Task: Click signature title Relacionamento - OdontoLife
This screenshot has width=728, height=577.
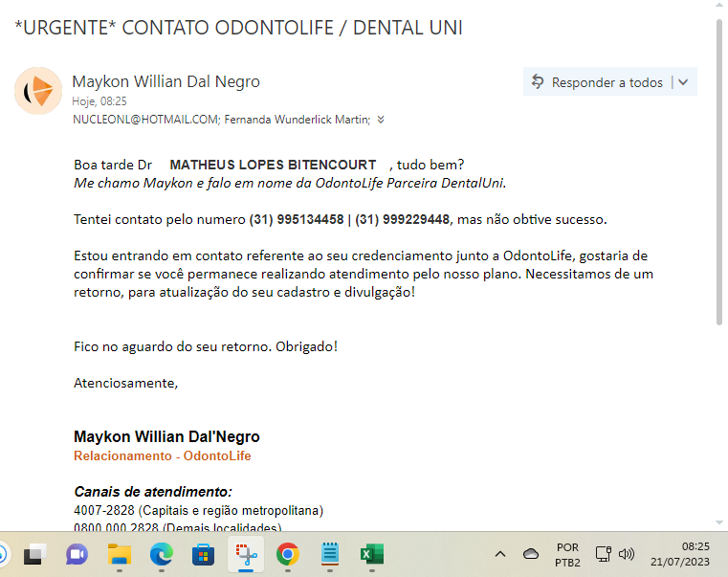Action: click(x=163, y=455)
